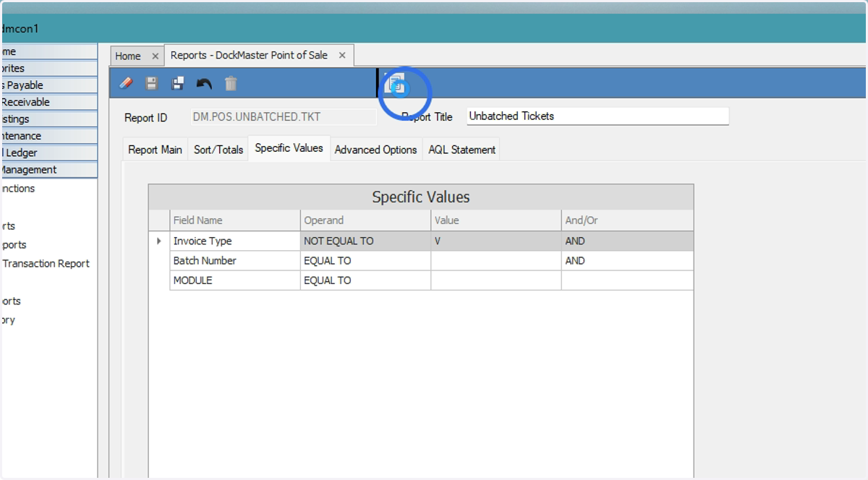
Task: Open the MODULE EQUAL TO operand cell
Action: (x=365, y=280)
